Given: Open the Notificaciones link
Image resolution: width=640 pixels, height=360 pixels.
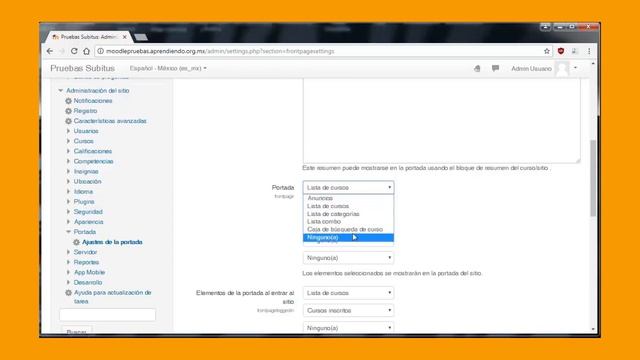Looking at the screenshot, I should pyautogui.click(x=93, y=101).
